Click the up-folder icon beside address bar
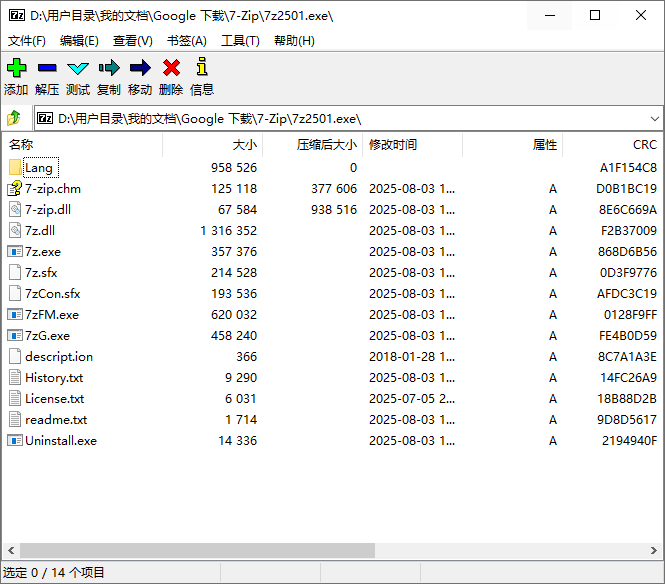The image size is (665, 584). pos(14,118)
